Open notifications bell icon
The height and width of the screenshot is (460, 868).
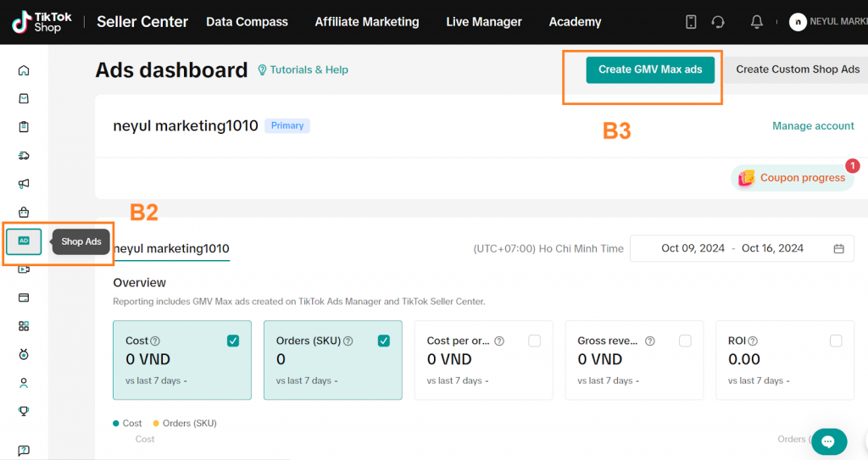pyautogui.click(x=757, y=22)
